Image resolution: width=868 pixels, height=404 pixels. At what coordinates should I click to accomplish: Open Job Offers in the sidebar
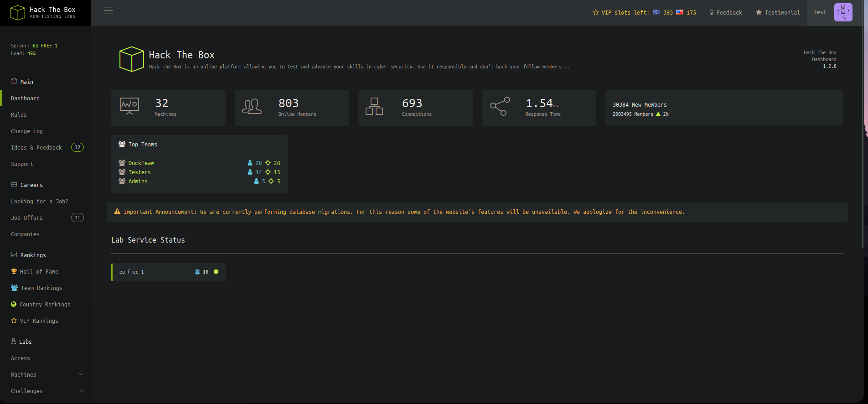[x=27, y=218]
